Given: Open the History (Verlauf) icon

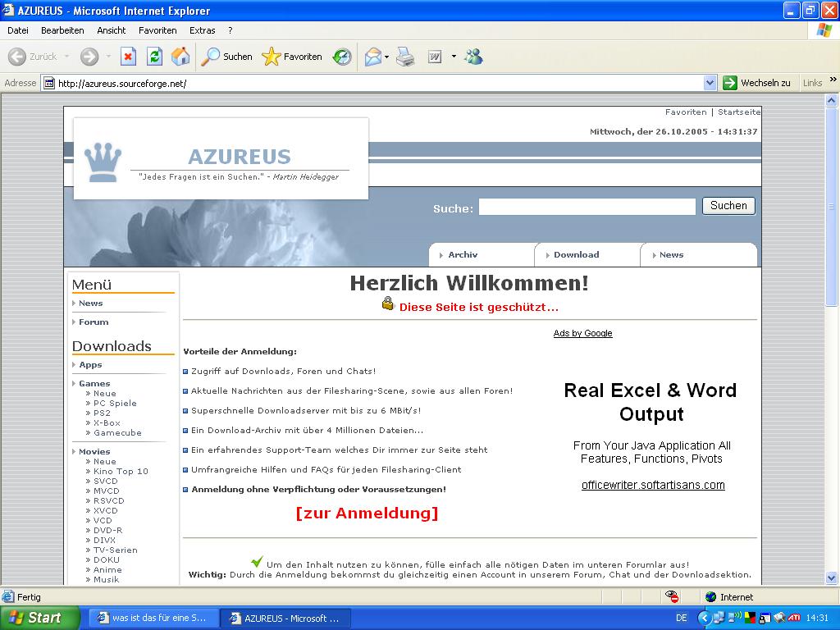Looking at the screenshot, I should (x=342, y=57).
